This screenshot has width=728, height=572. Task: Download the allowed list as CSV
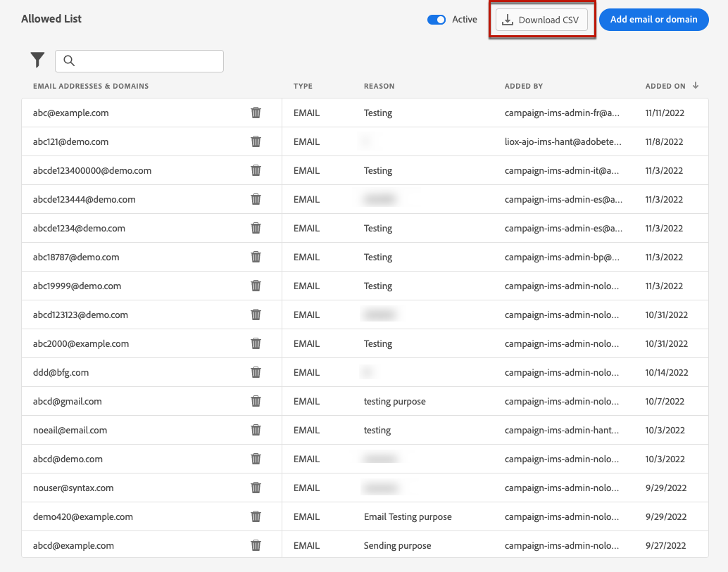541,20
